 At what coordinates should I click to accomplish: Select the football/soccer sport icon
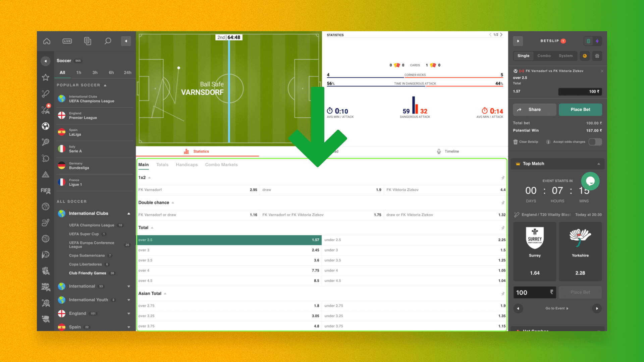(46, 126)
